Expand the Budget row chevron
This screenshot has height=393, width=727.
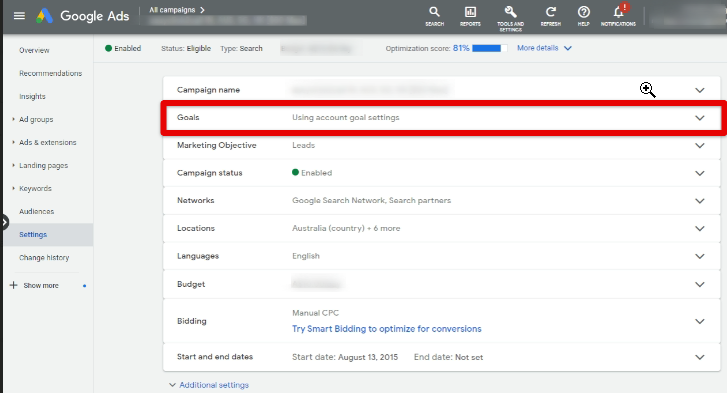(700, 285)
